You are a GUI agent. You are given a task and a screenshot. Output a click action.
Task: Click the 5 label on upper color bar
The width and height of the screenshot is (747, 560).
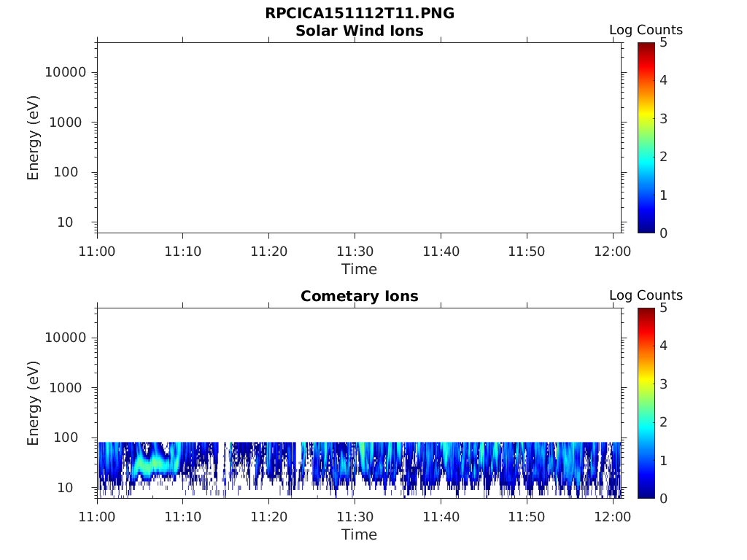[663, 43]
